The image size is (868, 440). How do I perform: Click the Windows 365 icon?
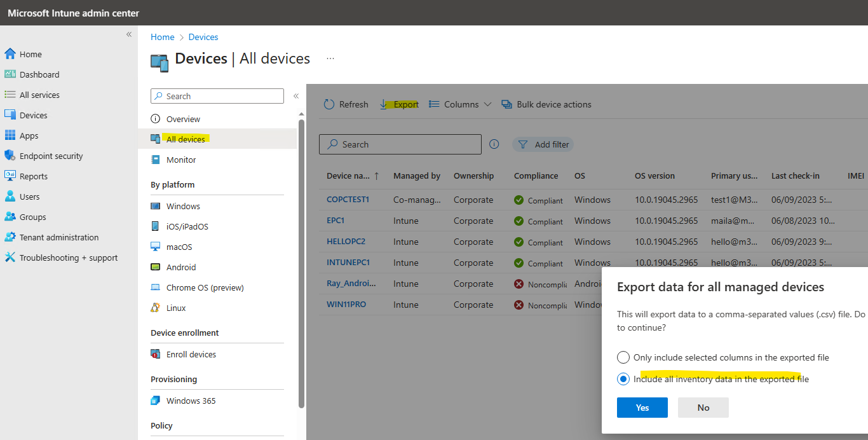[156, 401]
